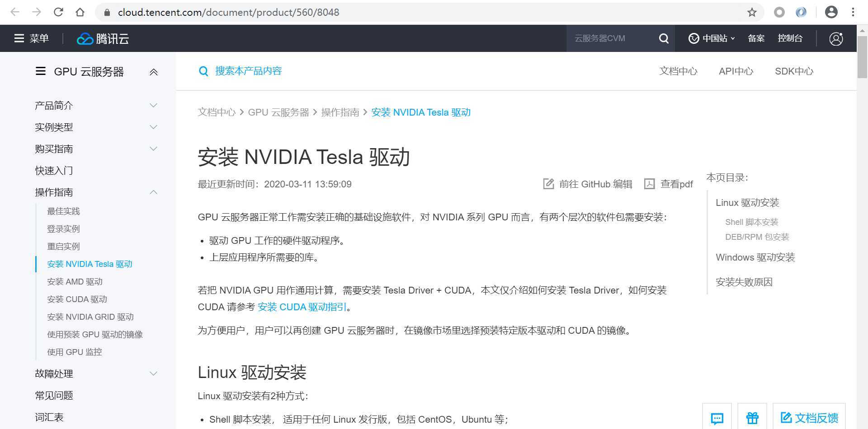Click the 搜索本产品内容 search icon
868x429 pixels.
click(x=203, y=71)
